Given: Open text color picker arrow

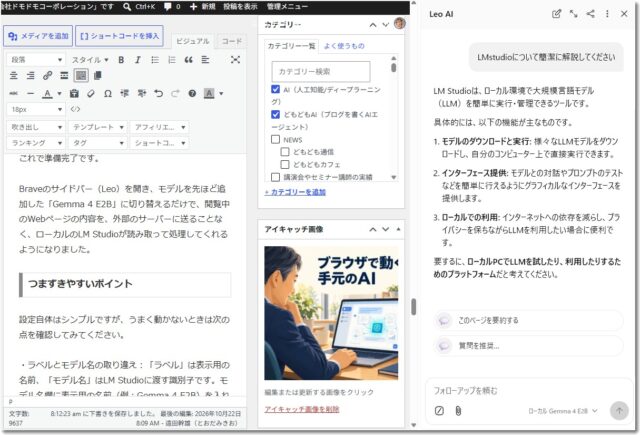Looking at the screenshot, I should pyautogui.click(x=60, y=93).
